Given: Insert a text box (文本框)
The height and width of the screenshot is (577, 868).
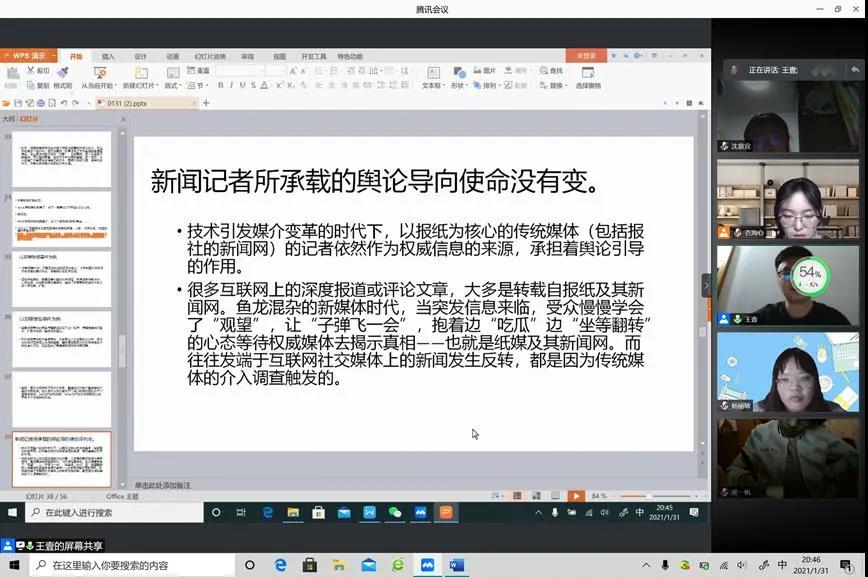Looking at the screenshot, I should click(x=433, y=80).
